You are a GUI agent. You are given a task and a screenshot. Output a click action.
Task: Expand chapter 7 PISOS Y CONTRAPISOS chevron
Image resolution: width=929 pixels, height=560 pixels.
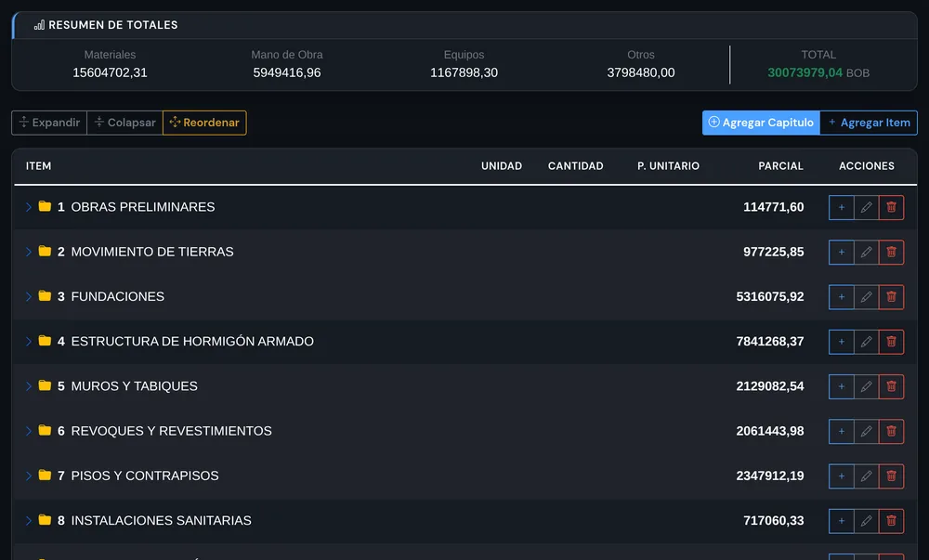pyautogui.click(x=29, y=475)
